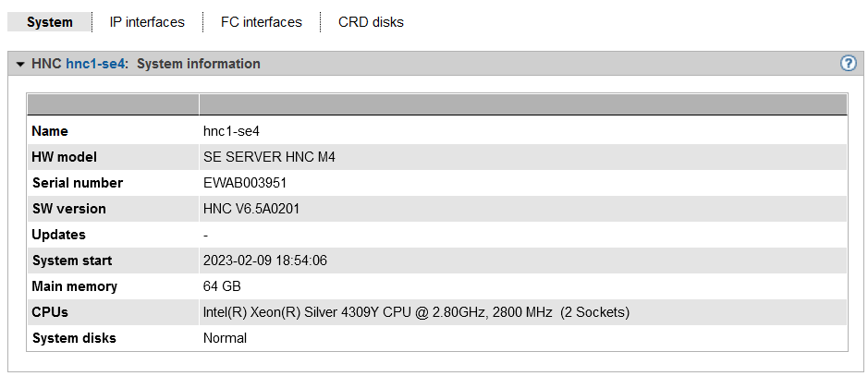Click the CPUs row label
The image size is (868, 376).
(50, 312)
